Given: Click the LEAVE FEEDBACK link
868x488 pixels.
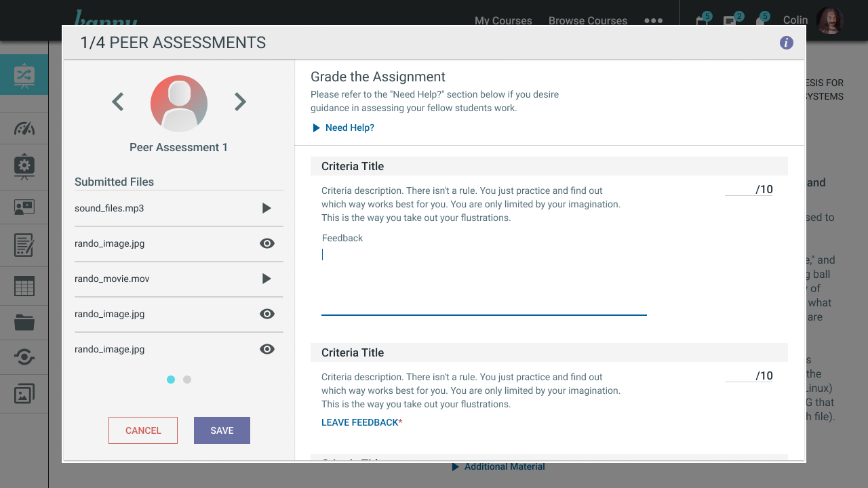Looking at the screenshot, I should 360,422.
